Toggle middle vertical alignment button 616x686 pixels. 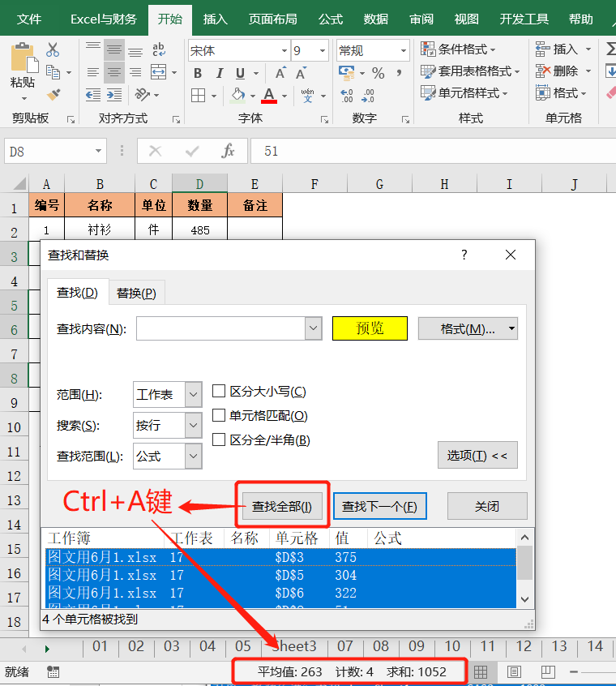(x=114, y=50)
